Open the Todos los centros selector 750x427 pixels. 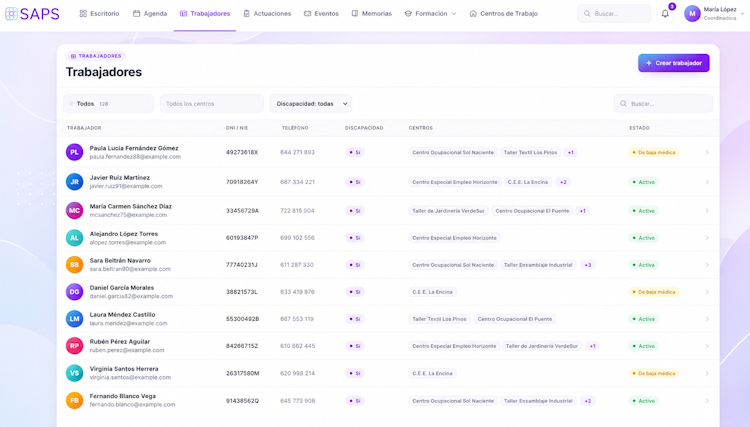[x=211, y=104]
